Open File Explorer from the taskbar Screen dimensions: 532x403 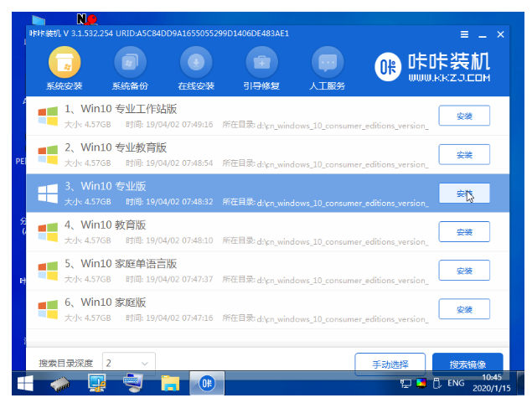[x=170, y=384]
